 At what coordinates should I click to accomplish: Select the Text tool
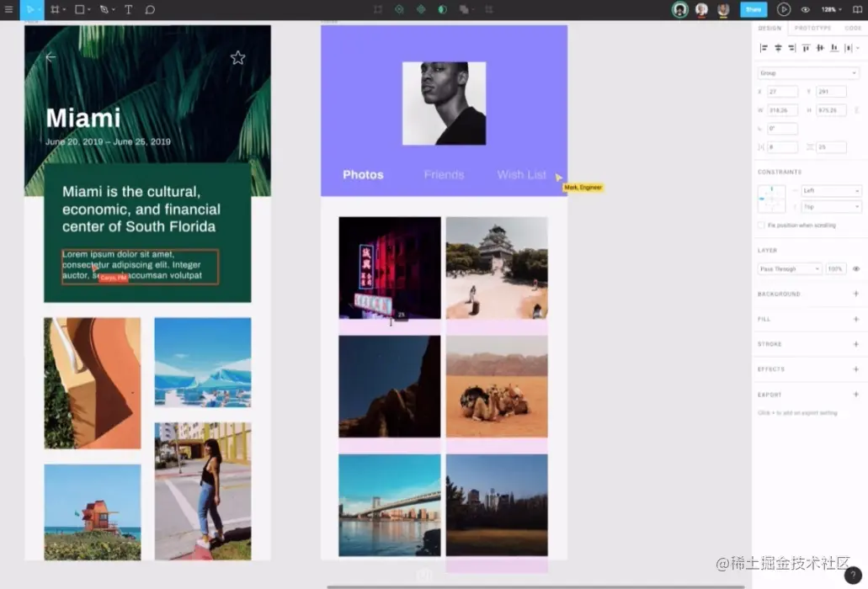[129, 9]
